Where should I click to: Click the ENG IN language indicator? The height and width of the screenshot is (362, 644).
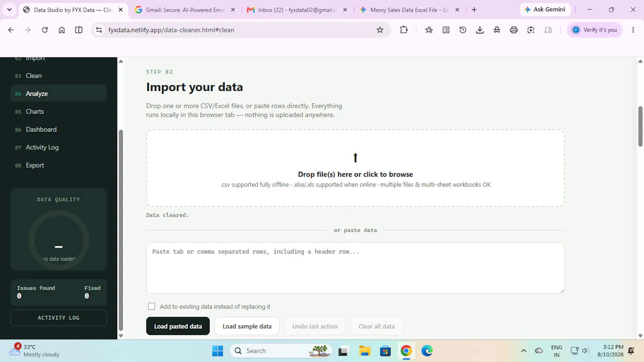[x=557, y=351]
